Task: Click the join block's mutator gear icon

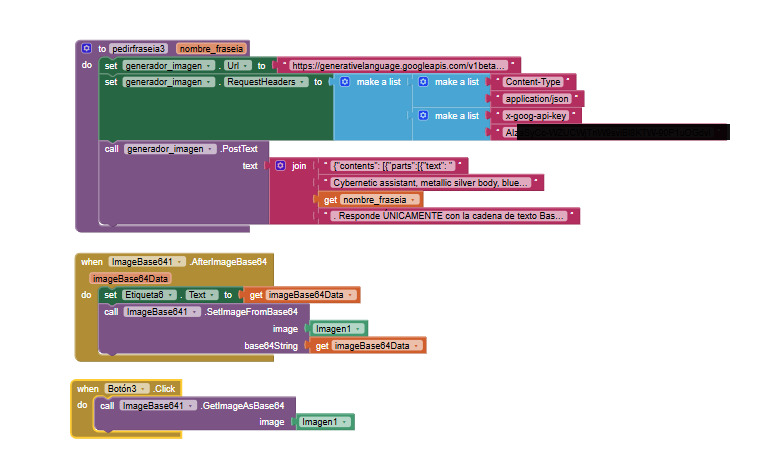Action: pyautogui.click(x=280, y=166)
